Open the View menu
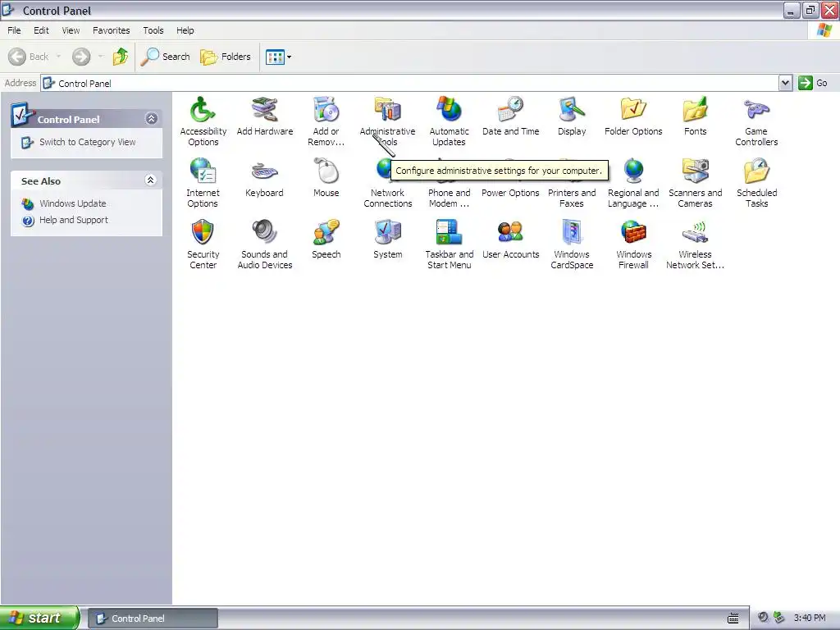The height and width of the screenshot is (630, 840). click(71, 30)
